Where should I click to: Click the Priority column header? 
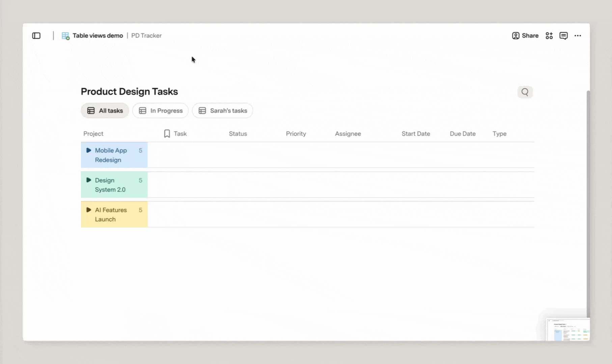point(296,134)
